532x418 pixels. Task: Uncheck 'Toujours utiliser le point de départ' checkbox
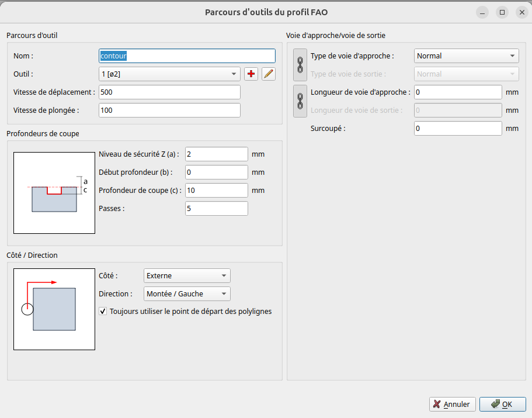pyautogui.click(x=103, y=312)
